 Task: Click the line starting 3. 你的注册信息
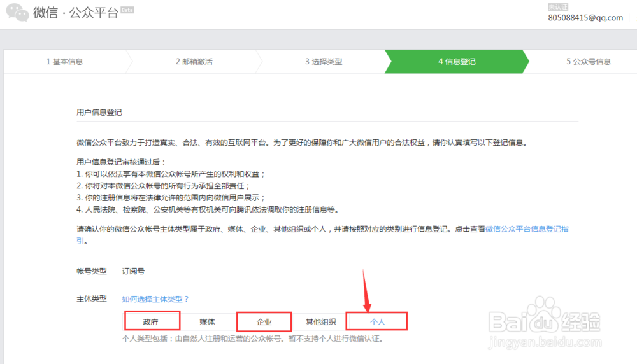tap(171, 198)
